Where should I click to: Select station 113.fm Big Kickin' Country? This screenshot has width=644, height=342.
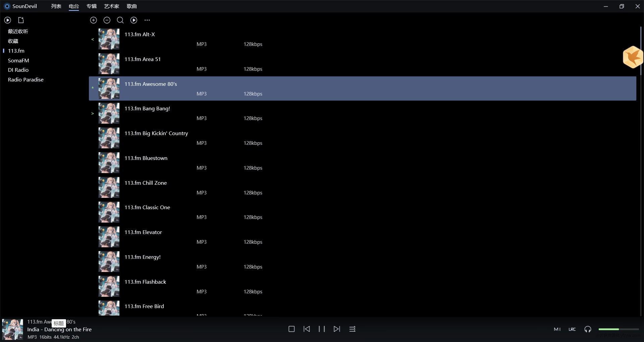coord(362,138)
